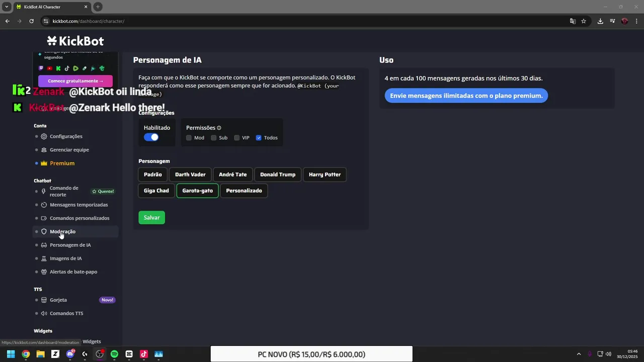Select the Garota-gato character
This screenshot has width=644, height=362.
(x=198, y=191)
